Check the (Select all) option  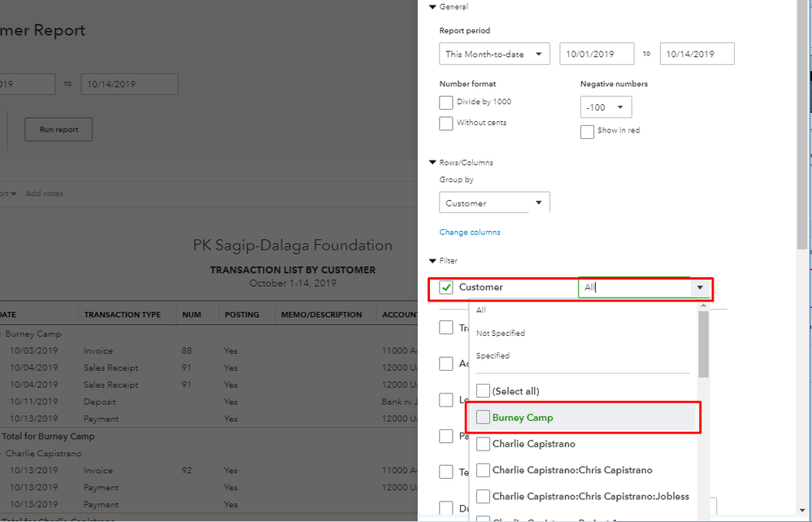(483, 391)
